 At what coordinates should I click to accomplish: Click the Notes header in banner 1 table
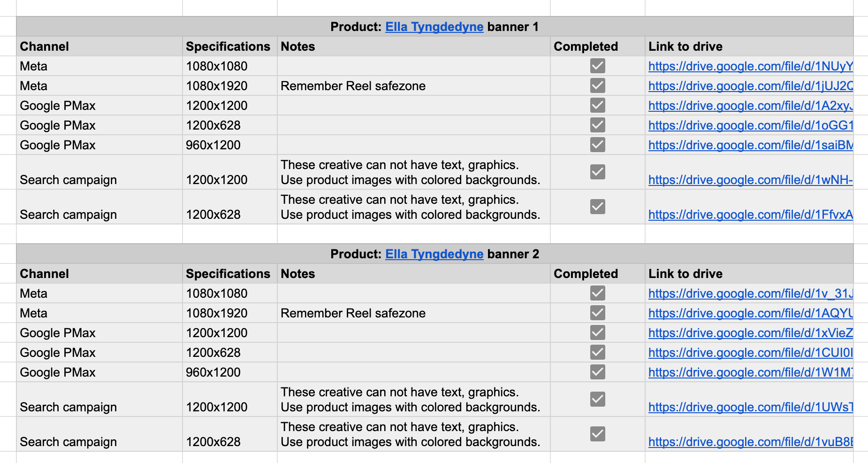coord(414,46)
